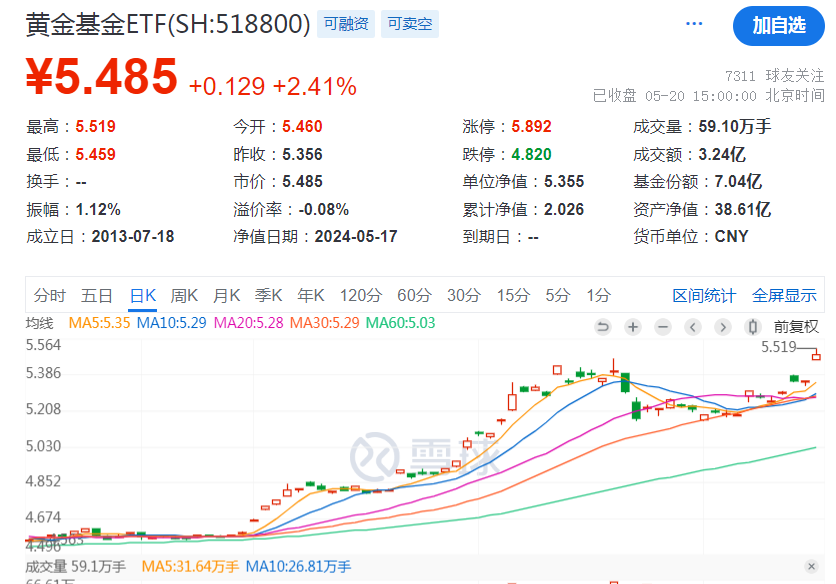The image size is (836, 584).
Task: Zoom out chart with minus icon
Action: click(x=663, y=327)
